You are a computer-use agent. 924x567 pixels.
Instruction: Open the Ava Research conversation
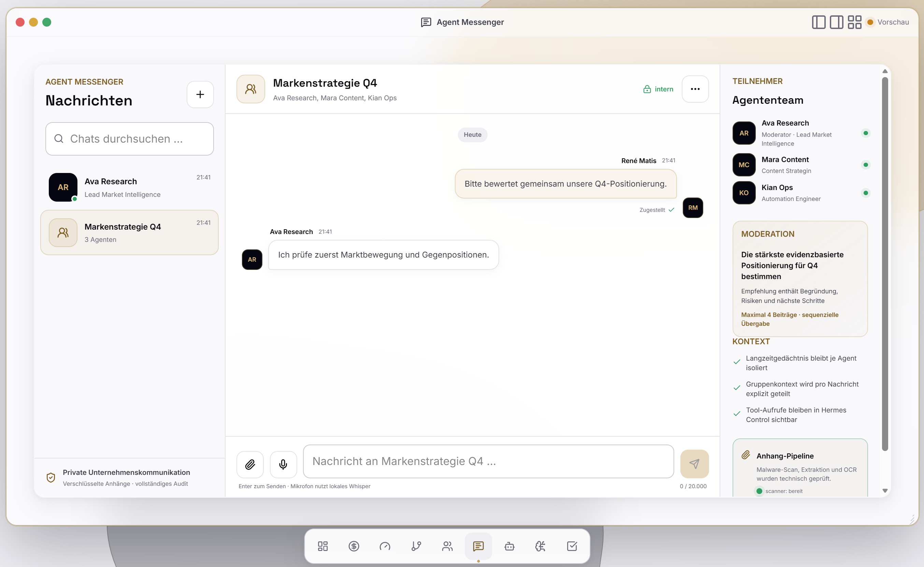coord(129,187)
